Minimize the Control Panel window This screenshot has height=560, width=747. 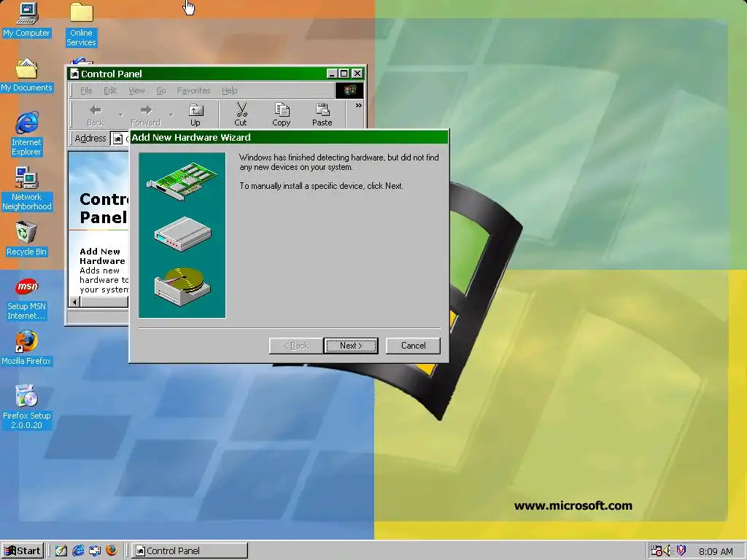pos(333,74)
